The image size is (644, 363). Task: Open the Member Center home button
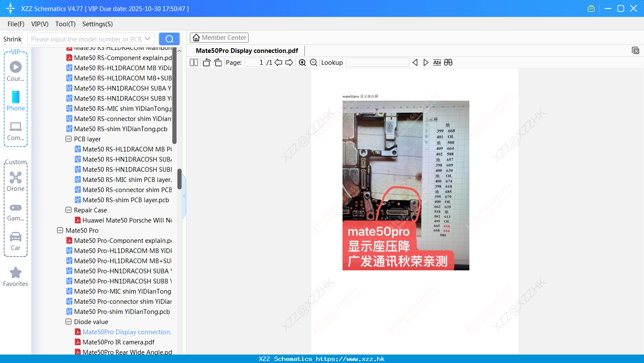click(x=219, y=38)
